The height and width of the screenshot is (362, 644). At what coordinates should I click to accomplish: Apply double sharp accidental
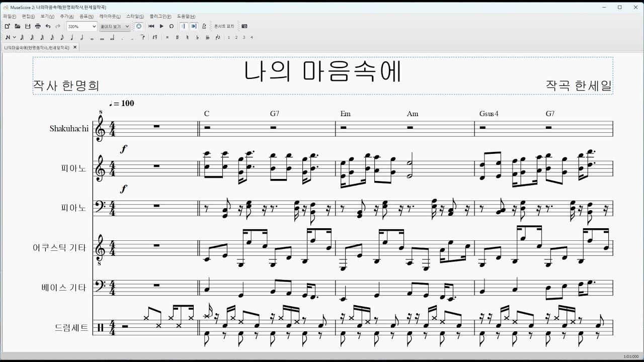point(167,37)
